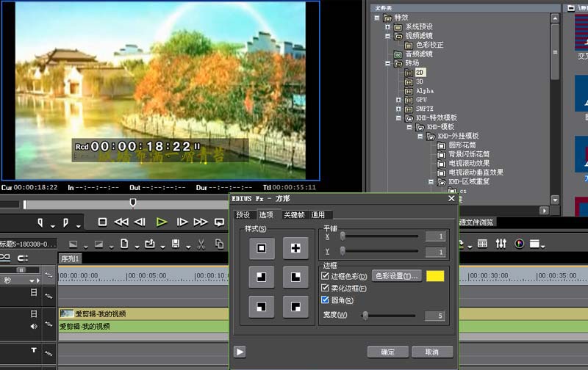Choose the cross style icon in 样式

295,248
